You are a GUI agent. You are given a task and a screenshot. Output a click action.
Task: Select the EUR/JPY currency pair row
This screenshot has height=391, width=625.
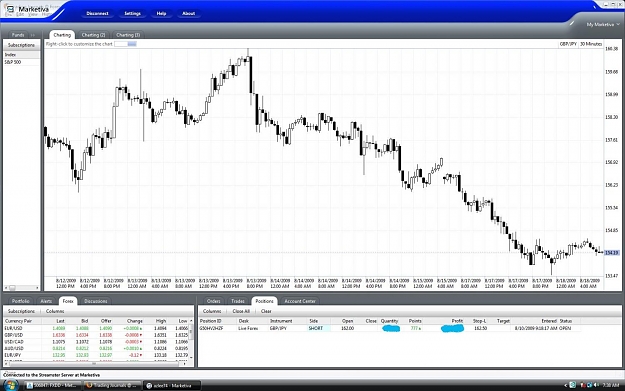(x=96, y=355)
